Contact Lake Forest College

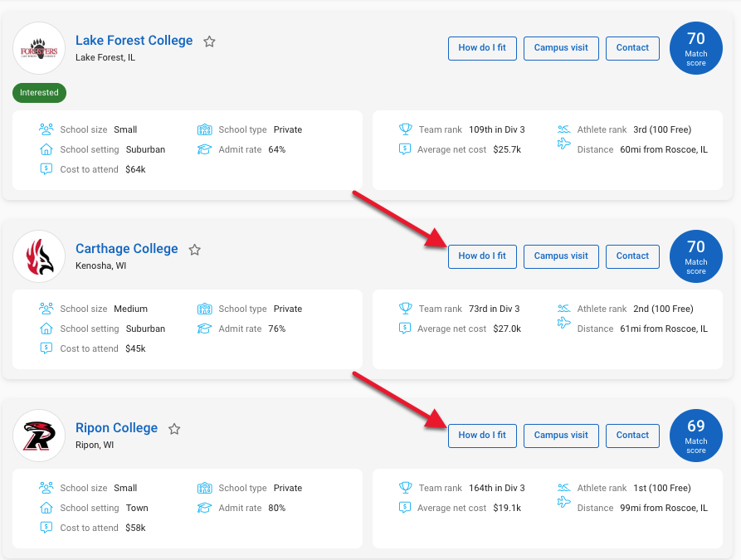(x=632, y=48)
